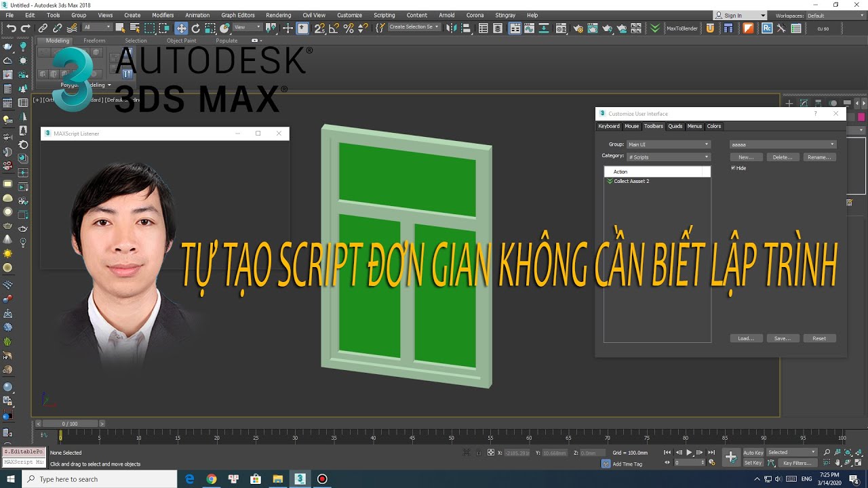
Task: Open the Curve Editor icon
Action: click(530, 28)
